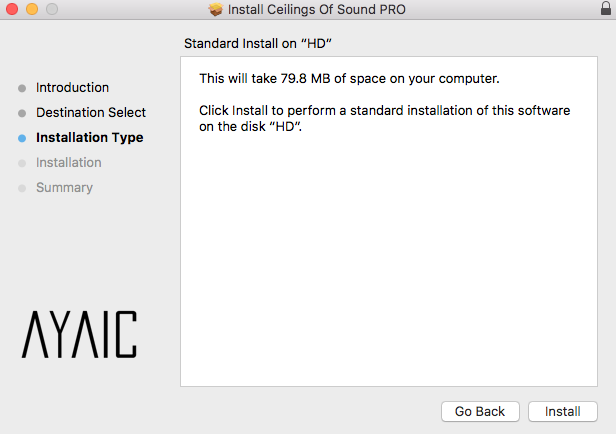Select the Introduction step in sidebar
The width and height of the screenshot is (616, 434).
(x=72, y=88)
